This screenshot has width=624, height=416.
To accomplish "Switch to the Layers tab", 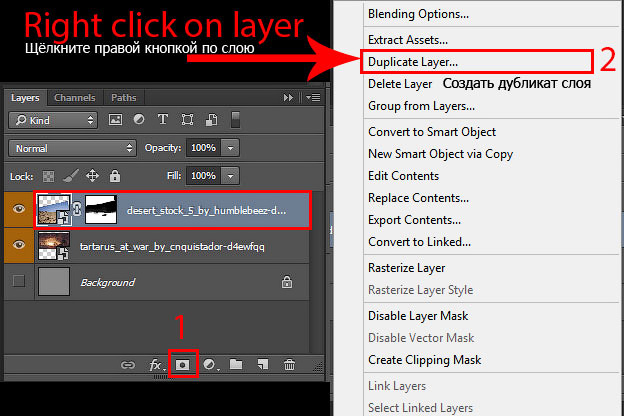I will tap(25, 98).
